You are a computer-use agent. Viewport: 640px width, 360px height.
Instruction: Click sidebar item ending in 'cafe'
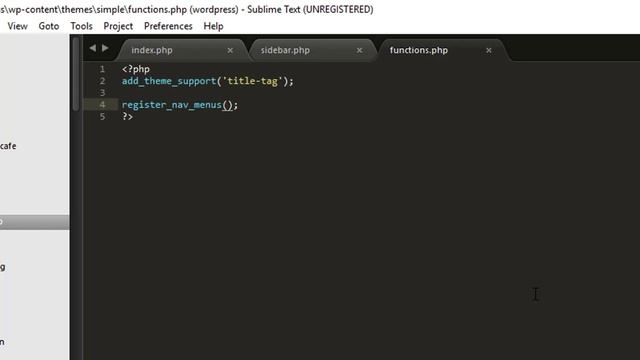tap(8, 146)
